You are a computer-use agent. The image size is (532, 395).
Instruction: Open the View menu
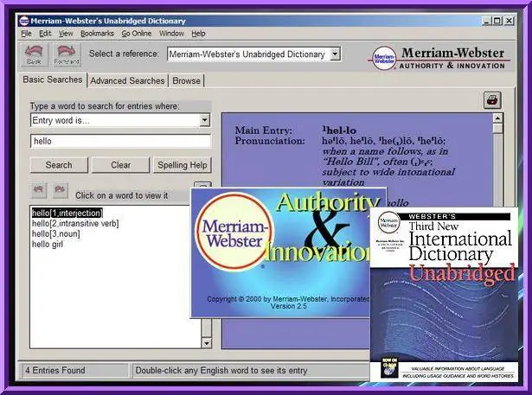pyautogui.click(x=66, y=34)
